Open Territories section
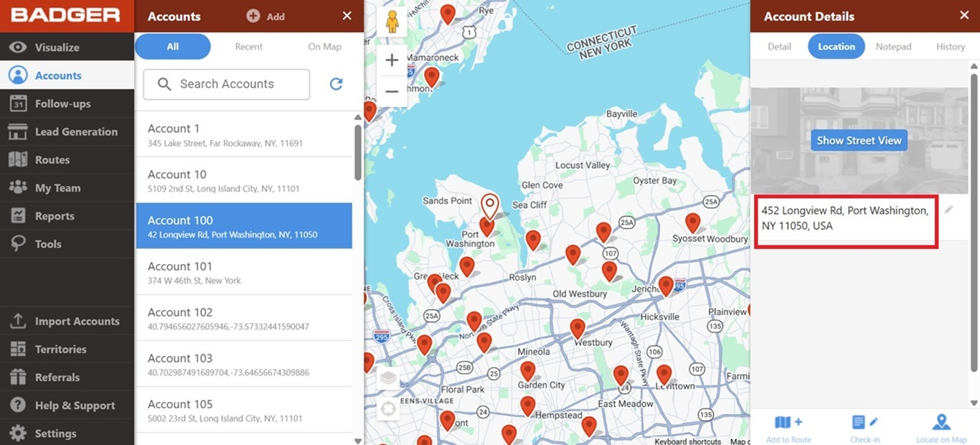The image size is (980, 445). coord(67,349)
